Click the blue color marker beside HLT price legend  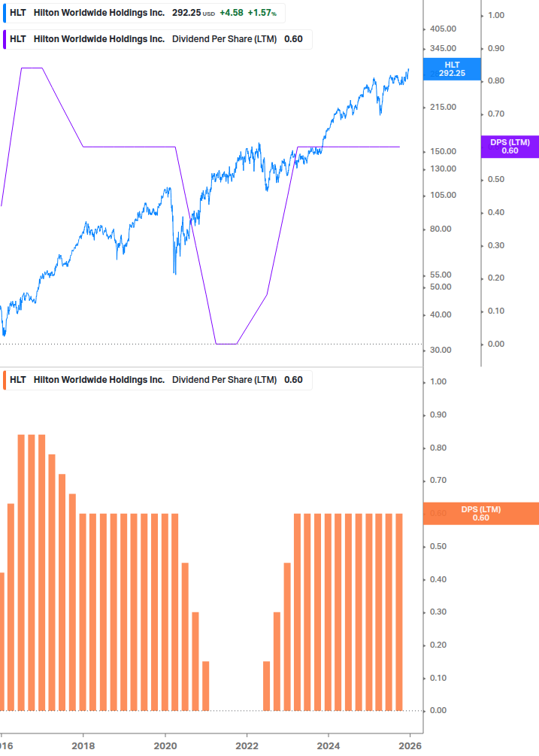coord(5,13)
